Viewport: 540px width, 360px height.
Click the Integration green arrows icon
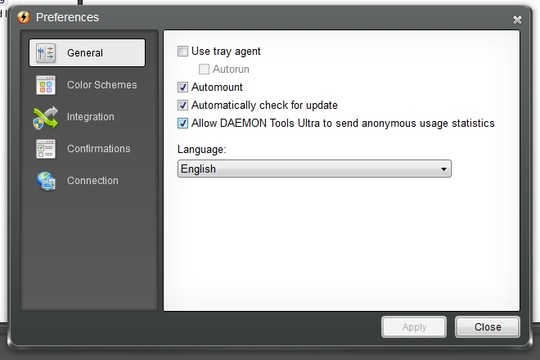click(45, 117)
